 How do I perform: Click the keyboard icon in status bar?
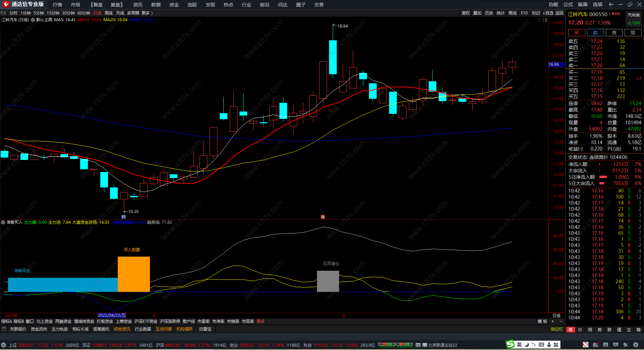[605, 345]
